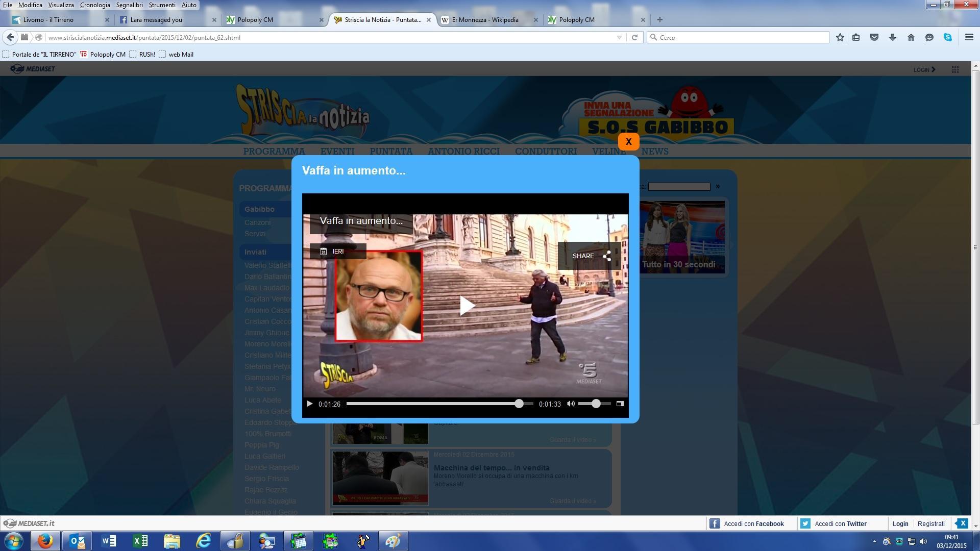Open the Mediaset apps grid icon
The image size is (980, 551).
(955, 69)
